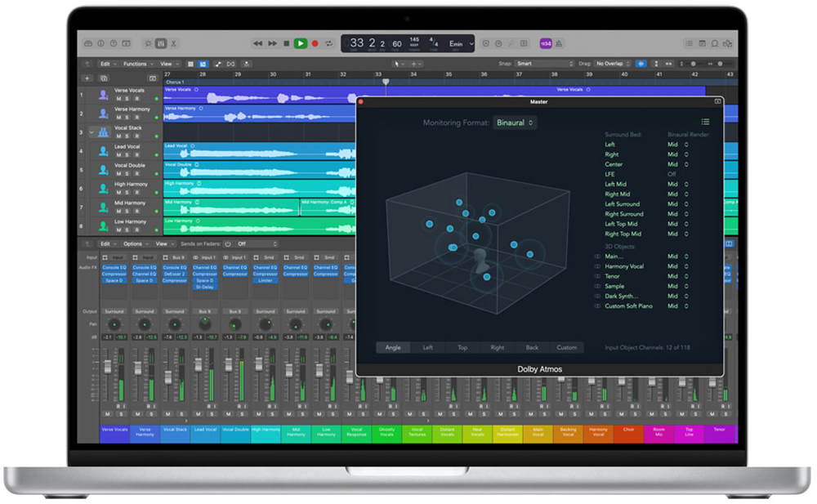Open the key signature Emin dropdown arrow
This screenshot has width=817, height=504.
coord(471,44)
